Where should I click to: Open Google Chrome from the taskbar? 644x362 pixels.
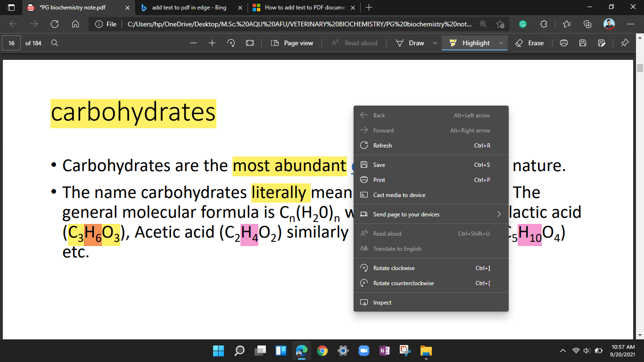coord(322,351)
